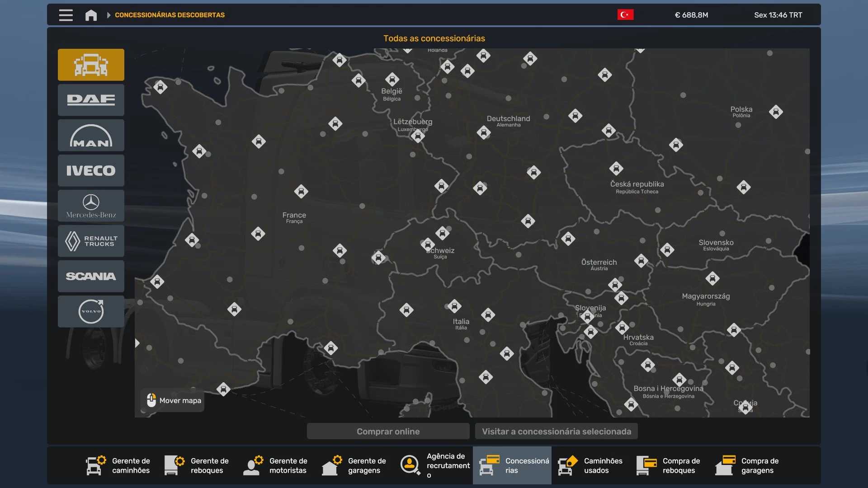Click the Turkish flag icon

[625, 15]
